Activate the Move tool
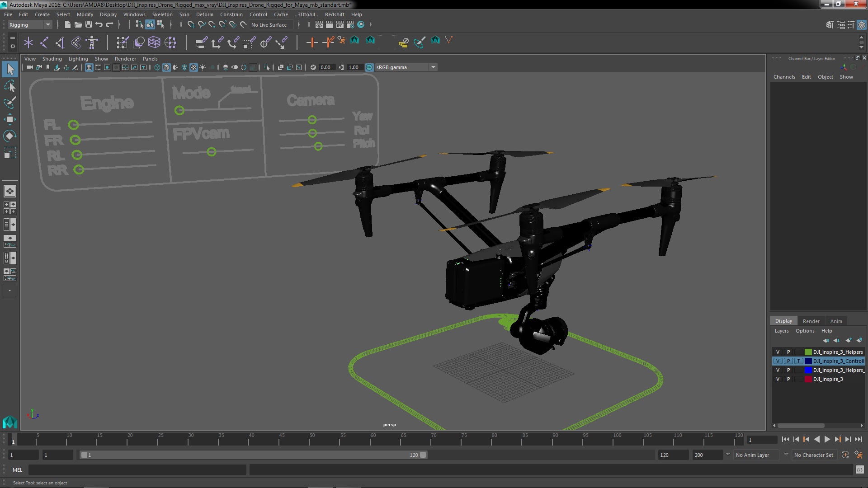The image size is (868, 488). 10,119
